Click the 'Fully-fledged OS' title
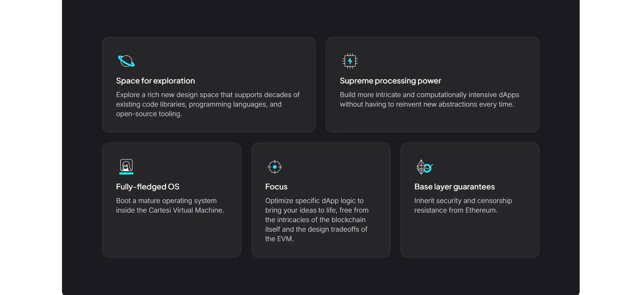Image resolution: width=644 pixels, height=295 pixels. (147, 187)
